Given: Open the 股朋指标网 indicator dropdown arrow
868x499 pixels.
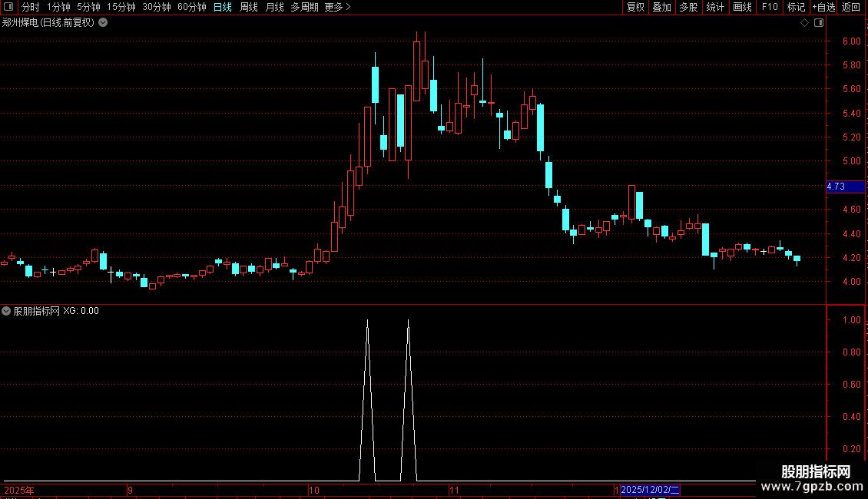Looking at the screenshot, I should pos(6,311).
